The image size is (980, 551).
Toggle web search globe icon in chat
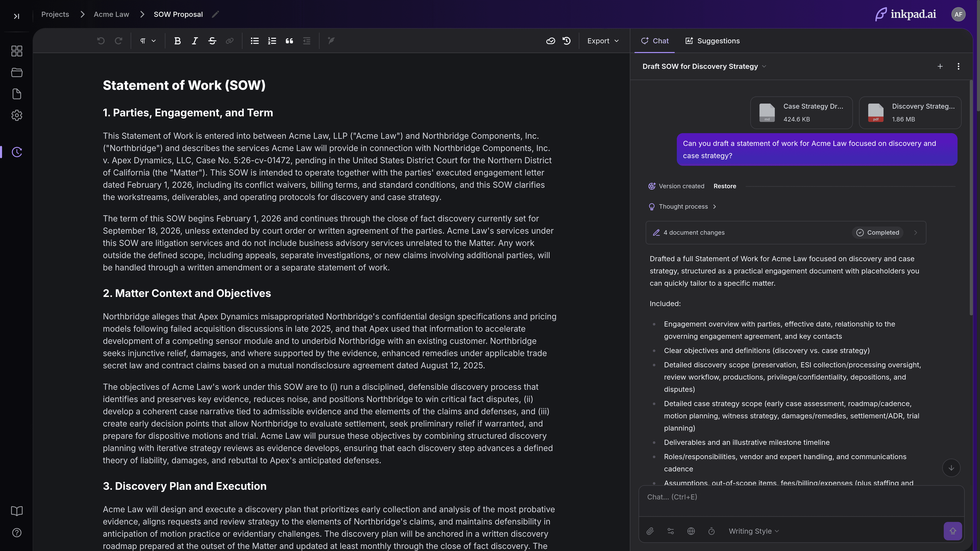691,531
